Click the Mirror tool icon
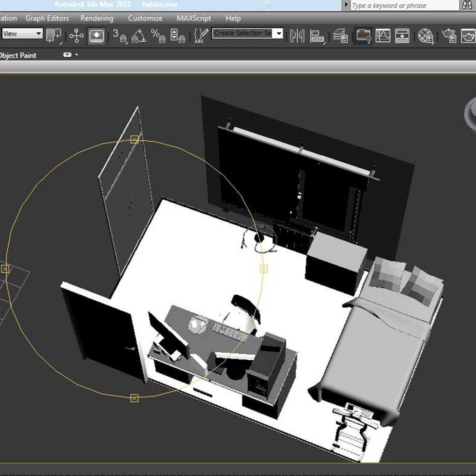This screenshot has width=476, height=476. [297, 36]
